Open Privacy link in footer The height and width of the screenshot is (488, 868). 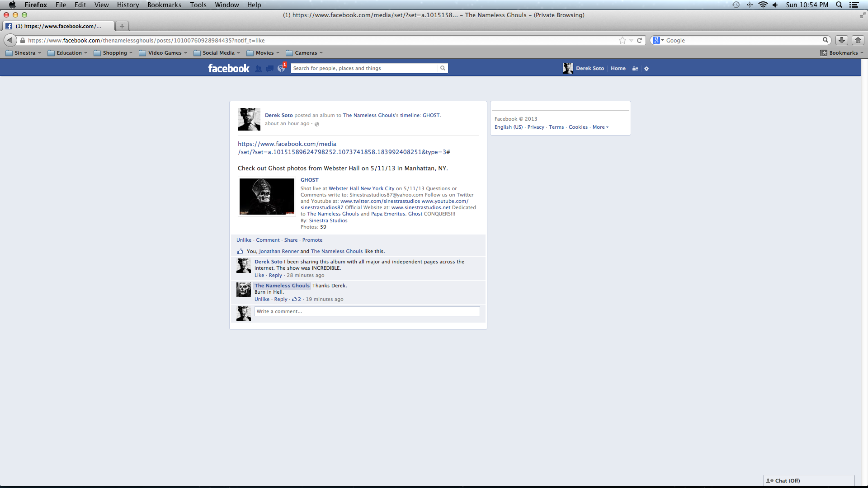[x=536, y=127]
